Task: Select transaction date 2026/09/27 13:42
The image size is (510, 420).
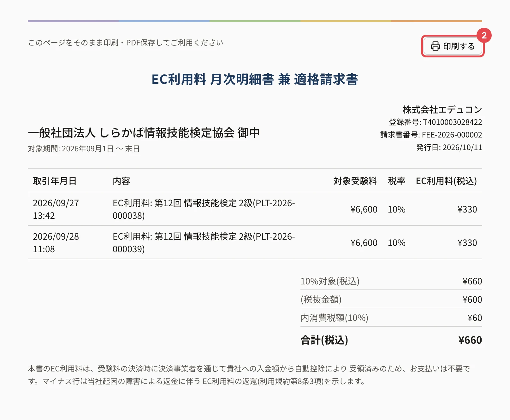Action: (56, 209)
